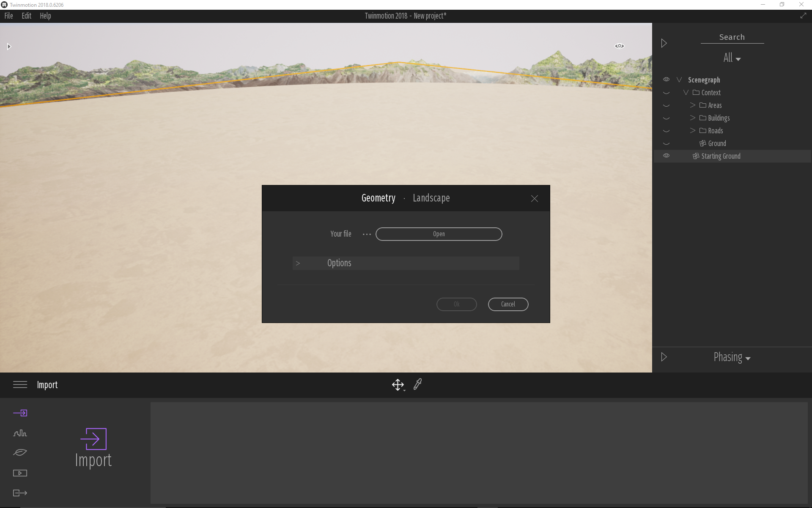The image size is (812, 508).
Task: Toggle fullscreen with the expand arrows icon
Action: pyautogui.click(x=803, y=16)
